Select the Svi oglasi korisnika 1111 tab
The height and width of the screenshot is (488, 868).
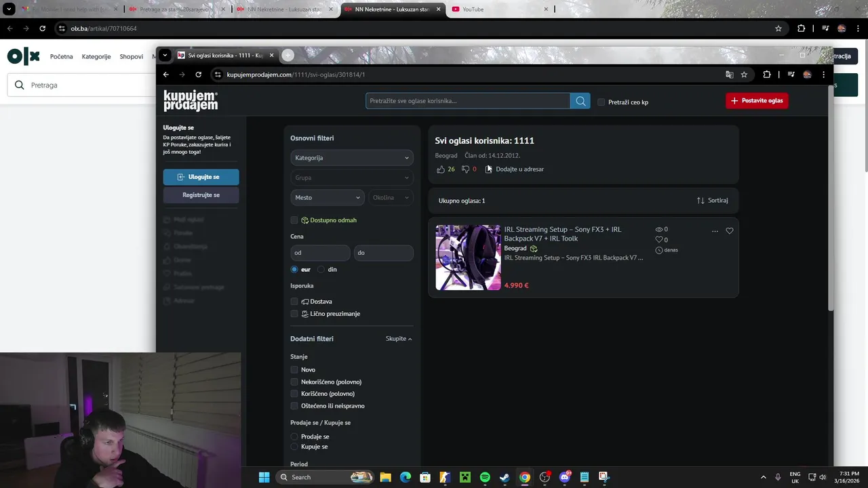(x=226, y=56)
